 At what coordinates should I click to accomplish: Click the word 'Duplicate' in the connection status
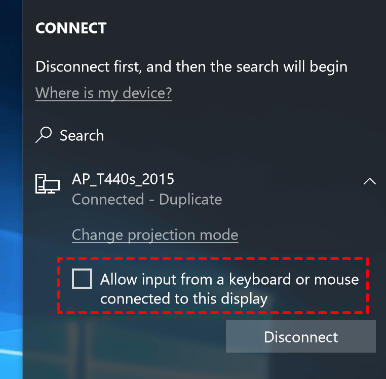click(191, 200)
